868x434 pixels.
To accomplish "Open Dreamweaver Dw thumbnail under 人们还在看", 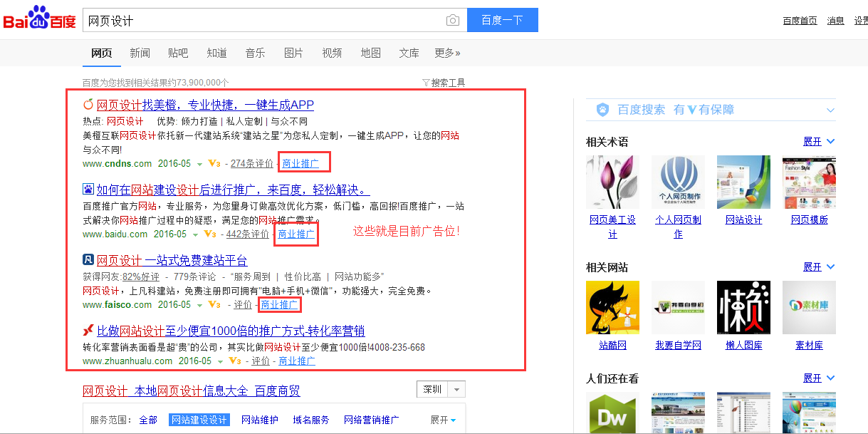I will pyautogui.click(x=612, y=413).
